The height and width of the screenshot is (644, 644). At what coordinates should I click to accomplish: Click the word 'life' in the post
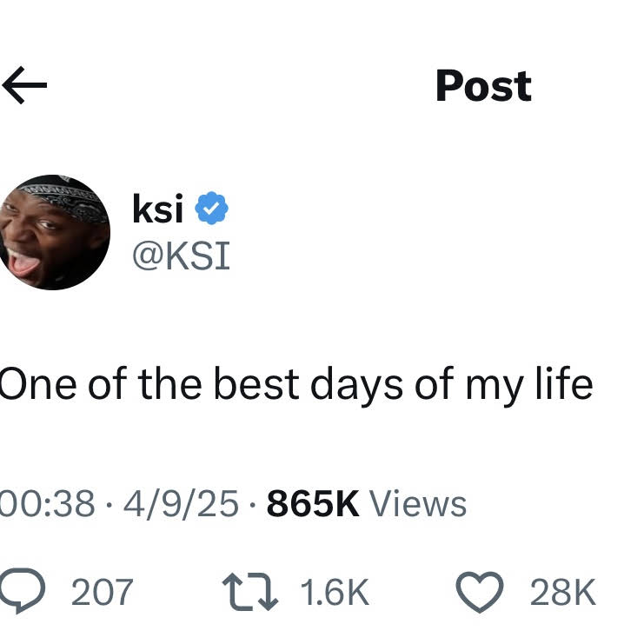(x=563, y=385)
